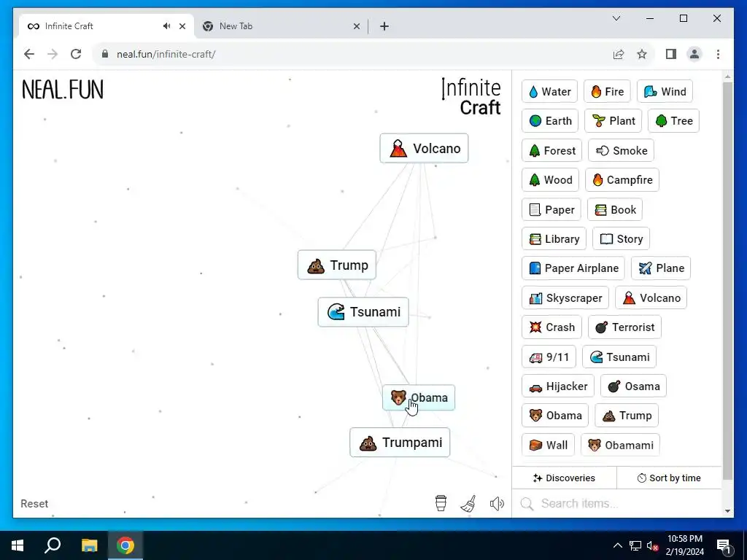Mute tab via speaker icon on tab
Viewport: 747px width, 560px height.
pos(167,26)
